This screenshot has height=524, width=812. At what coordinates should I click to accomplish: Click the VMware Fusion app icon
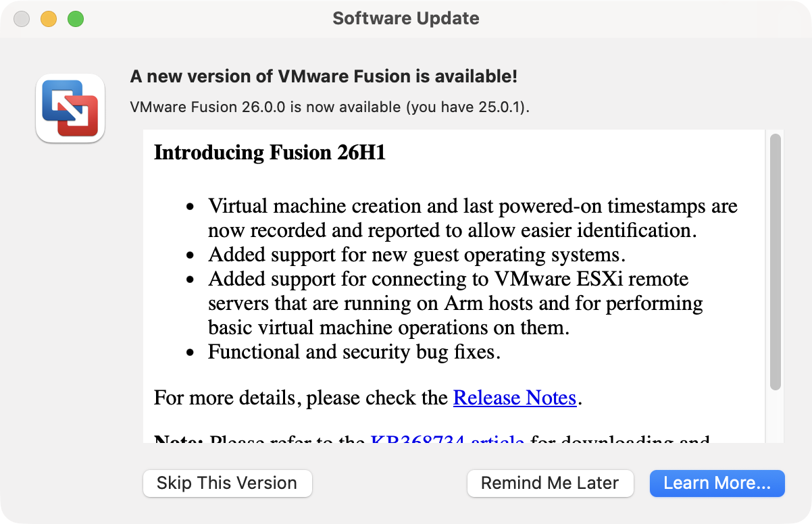[70, 108]
